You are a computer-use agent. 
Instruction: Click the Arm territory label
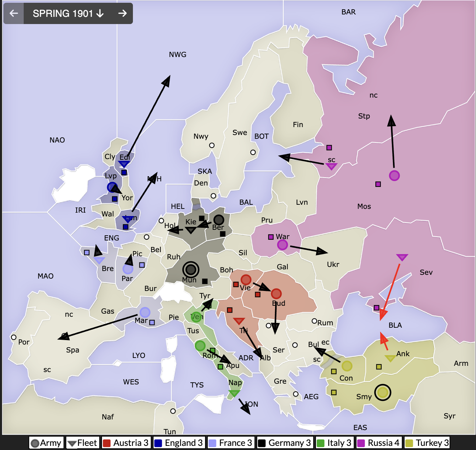(x=461, y=363)
